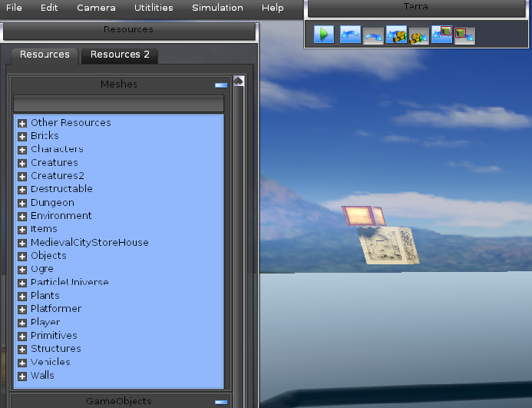Image resolution: width=532 pixels, height=408 pixels.
Task: Select the Walls tree label
Action: click(42, 376)
